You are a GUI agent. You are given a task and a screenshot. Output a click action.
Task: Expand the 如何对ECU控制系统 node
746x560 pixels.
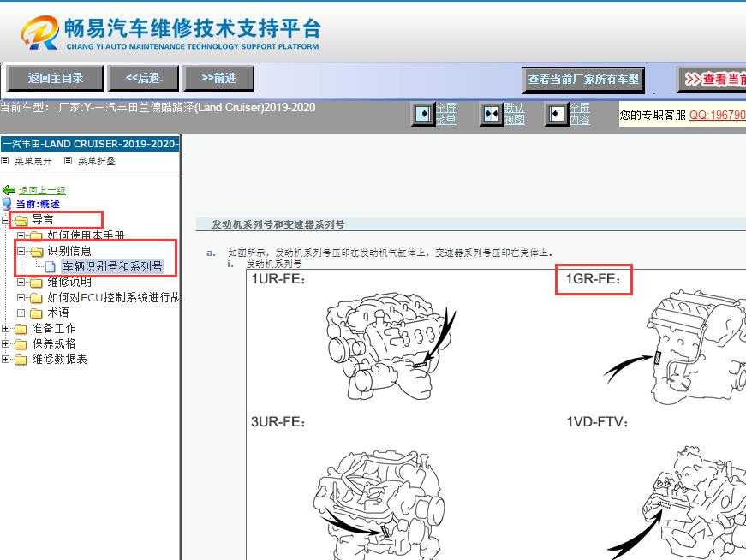pos(21,297)
